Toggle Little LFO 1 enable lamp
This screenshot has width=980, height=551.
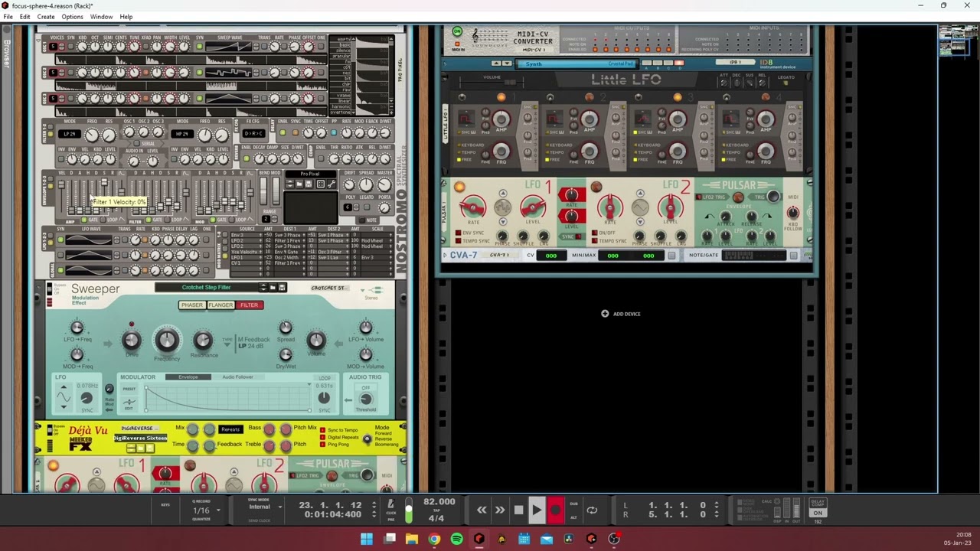coord(501,97)
